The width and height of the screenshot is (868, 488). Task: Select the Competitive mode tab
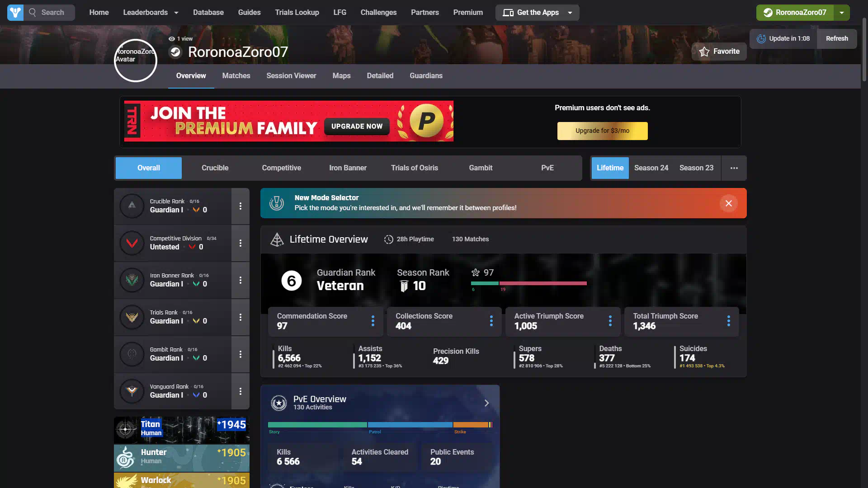[x=282, y=168]
